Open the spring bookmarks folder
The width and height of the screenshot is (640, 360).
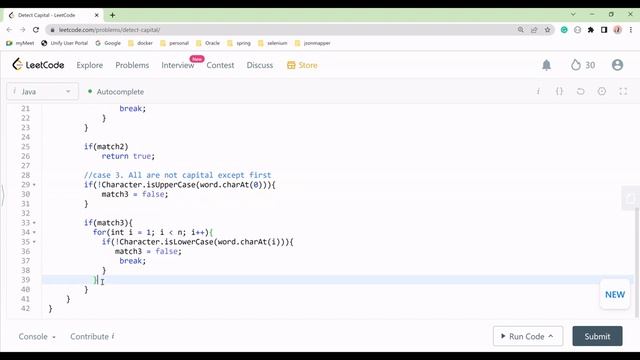click(x=239, y=43)
